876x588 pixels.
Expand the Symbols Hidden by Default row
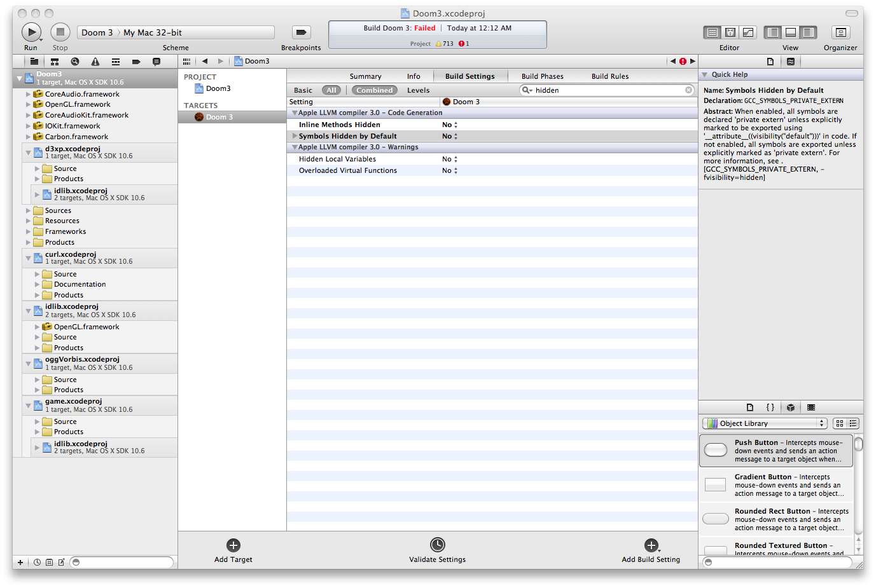pos(295,136)
